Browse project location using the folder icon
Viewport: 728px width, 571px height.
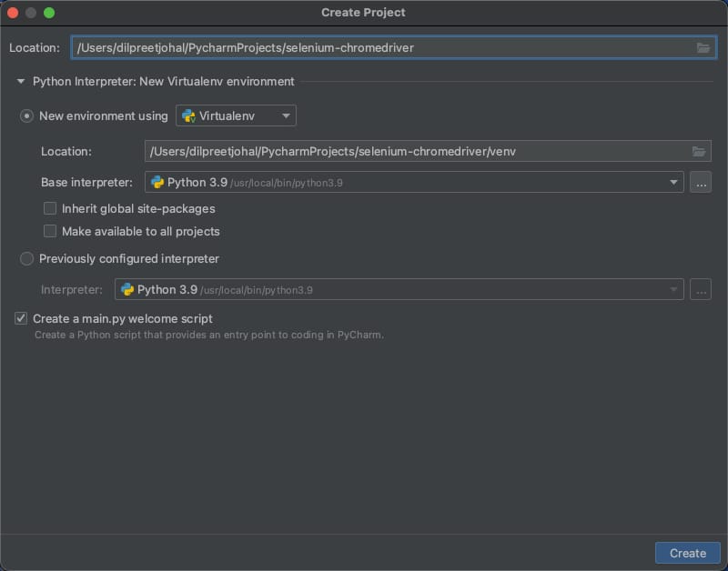pyautogui.click(x=703, y=48)
